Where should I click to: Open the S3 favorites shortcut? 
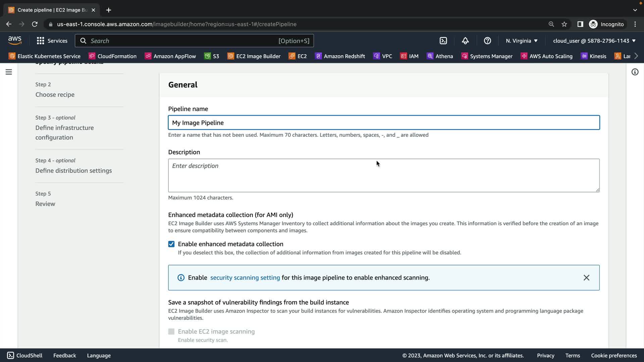click(x=212, y=56)
